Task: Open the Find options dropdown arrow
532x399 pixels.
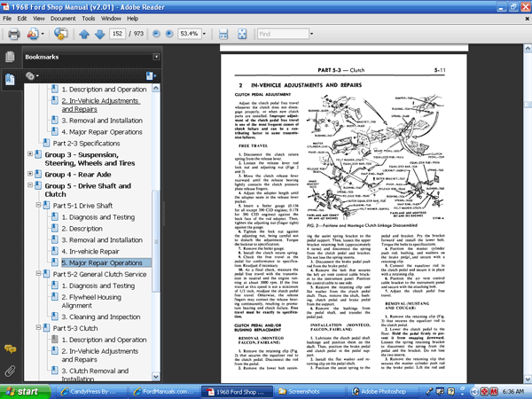Action: [311, 34]
